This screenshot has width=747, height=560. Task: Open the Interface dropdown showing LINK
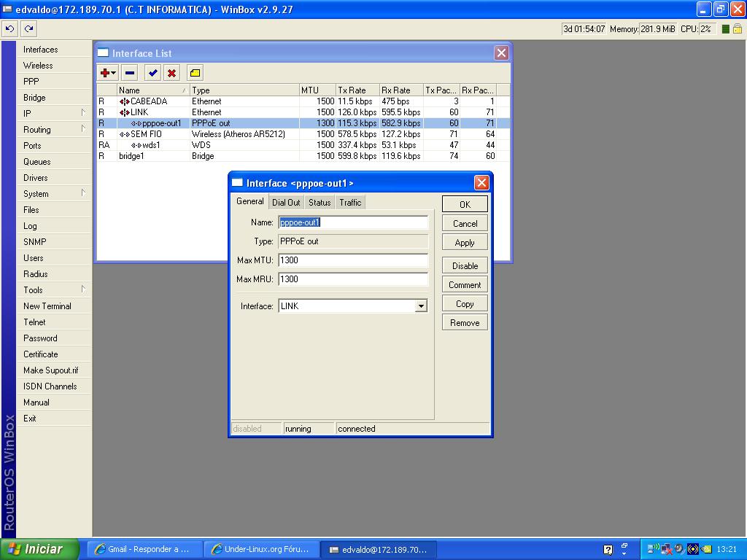pos(421,306)
